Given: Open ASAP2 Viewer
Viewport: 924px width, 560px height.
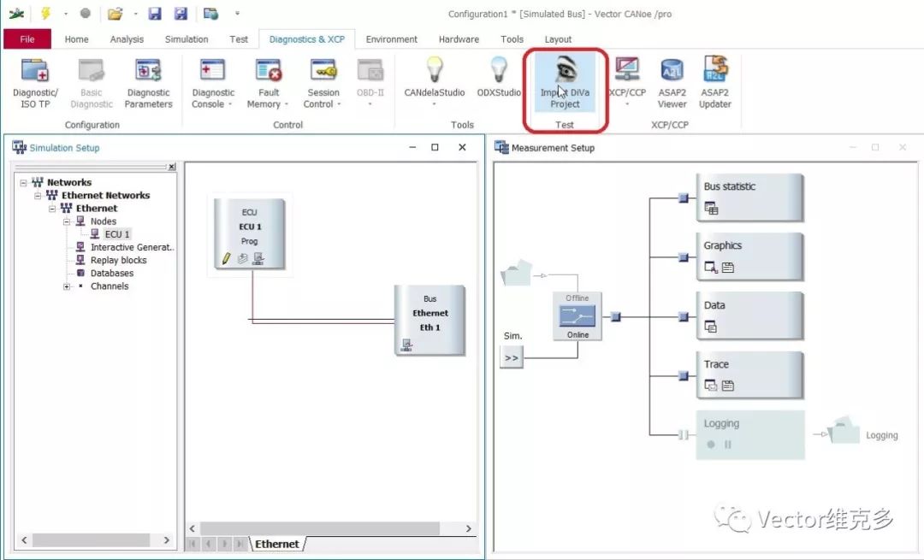Looking at the screenshot, I should (x=672, y=83).
